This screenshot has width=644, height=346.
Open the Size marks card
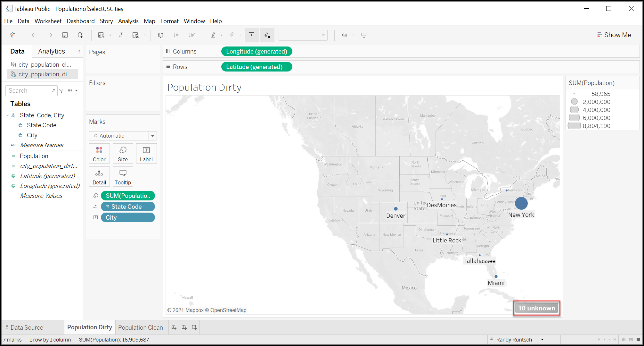point(123,154)
